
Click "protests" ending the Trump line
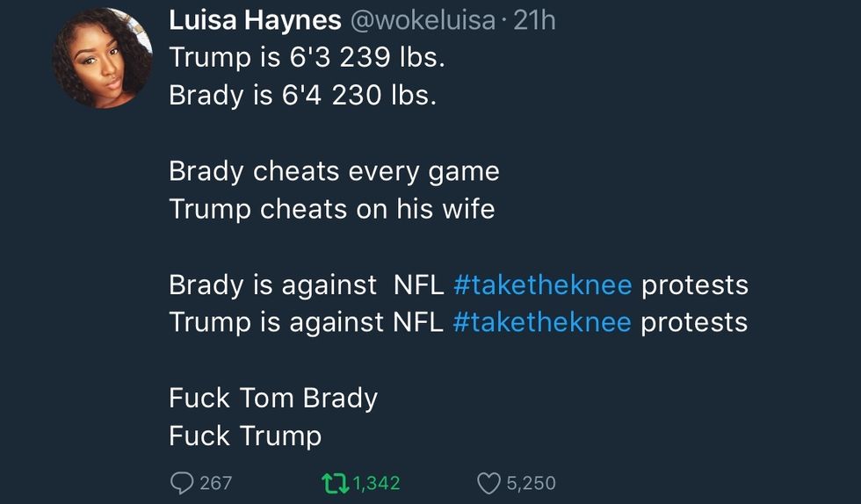694,323
